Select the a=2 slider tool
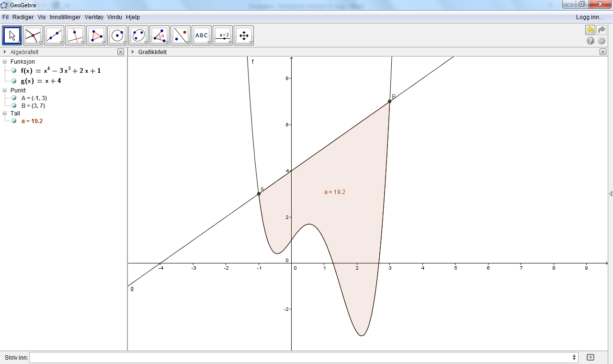 (223, 35)
